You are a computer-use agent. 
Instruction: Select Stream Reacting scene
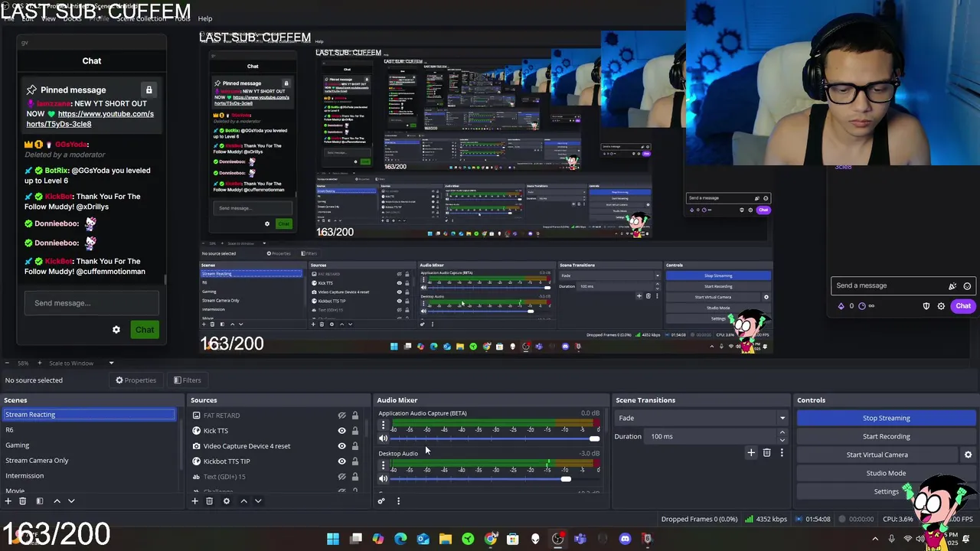point(89,415)
